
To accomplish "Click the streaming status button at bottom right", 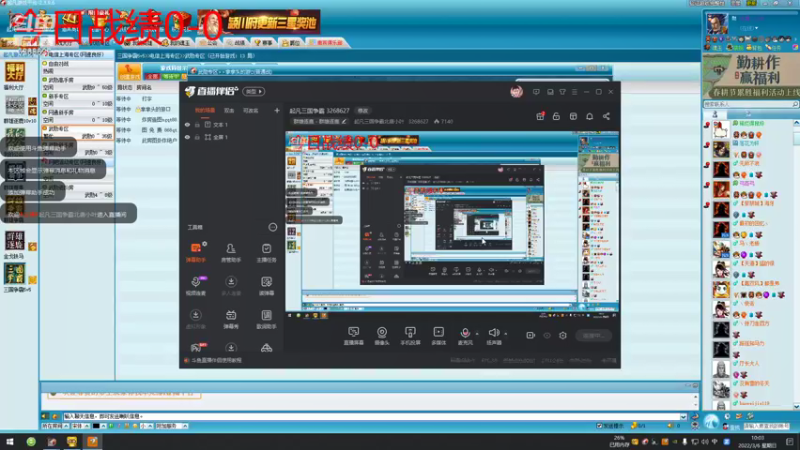I will 593,335.
